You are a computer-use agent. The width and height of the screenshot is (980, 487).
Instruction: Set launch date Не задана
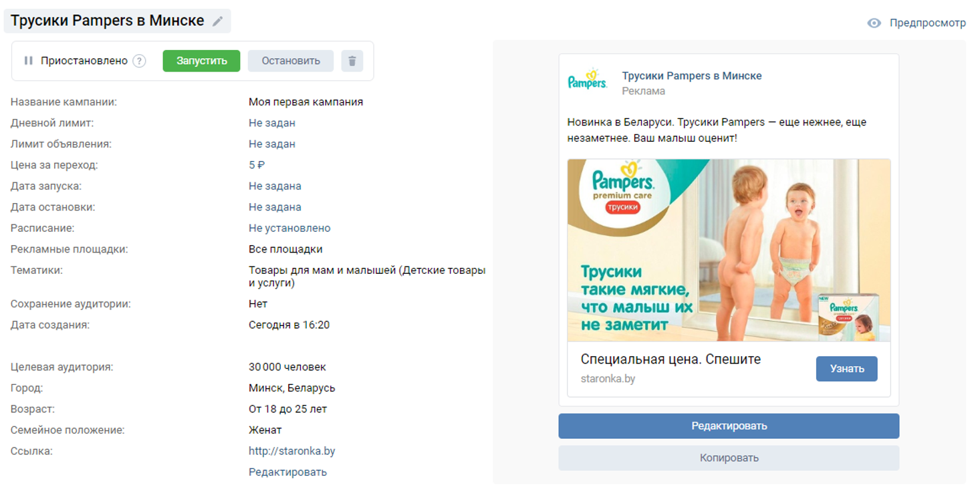275,186
